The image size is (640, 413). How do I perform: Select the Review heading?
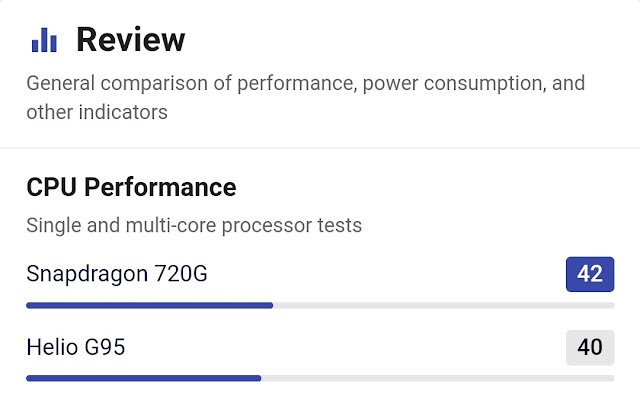coord(131,40)
